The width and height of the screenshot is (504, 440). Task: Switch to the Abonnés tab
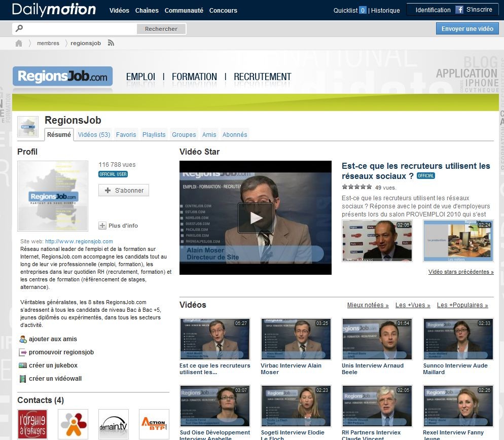235,135
